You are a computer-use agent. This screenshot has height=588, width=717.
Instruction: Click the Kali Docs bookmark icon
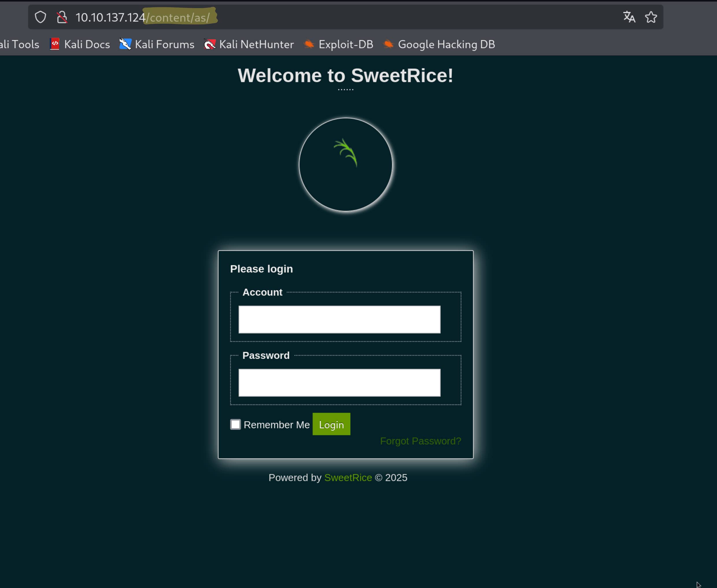(55, 44)
